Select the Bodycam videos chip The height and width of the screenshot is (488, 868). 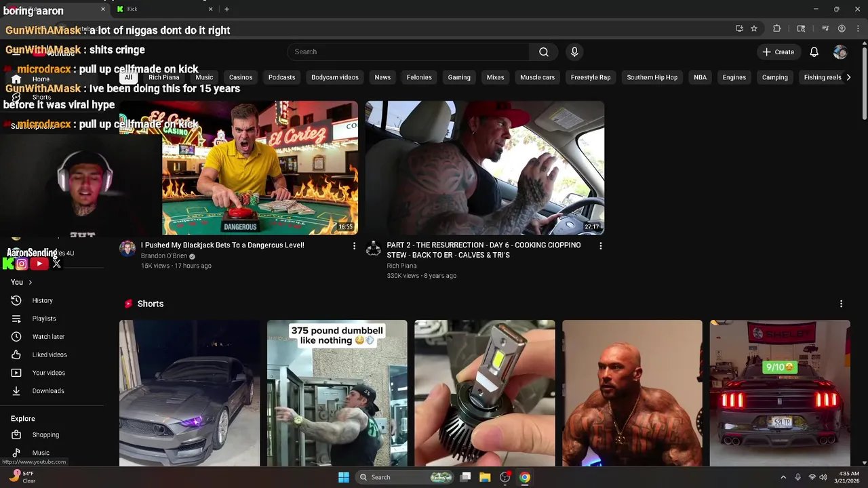[x=335, y=77]
